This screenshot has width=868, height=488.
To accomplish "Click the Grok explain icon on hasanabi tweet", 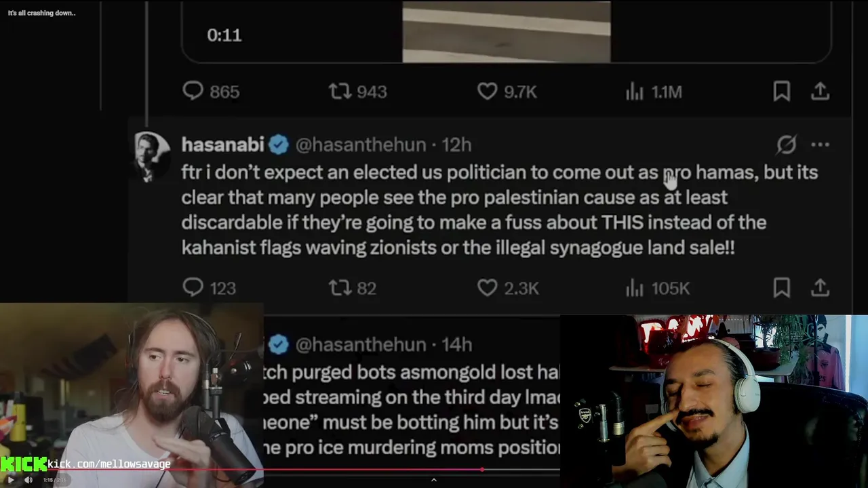I will [x=786, y=144].
